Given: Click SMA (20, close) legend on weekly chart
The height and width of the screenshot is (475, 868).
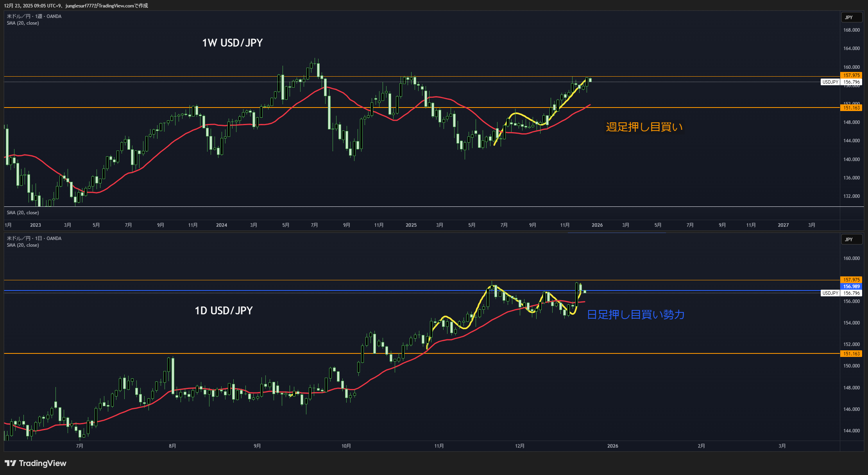Looking at the screenshot, I should [23, 23].
